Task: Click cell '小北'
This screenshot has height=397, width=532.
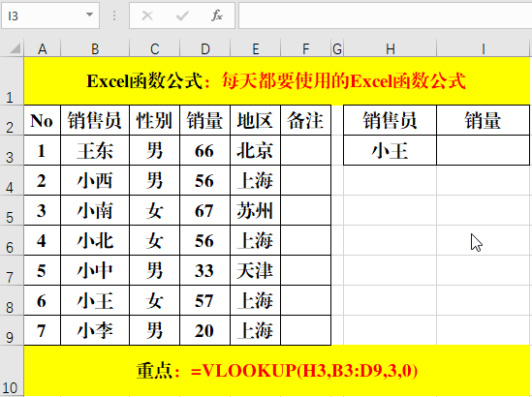Action: tap(95, 240)
